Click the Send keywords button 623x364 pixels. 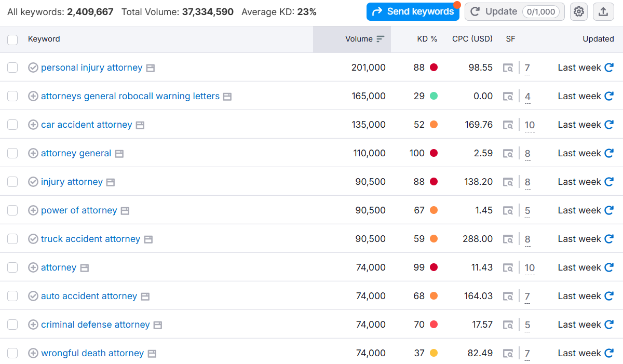point(413,11)
